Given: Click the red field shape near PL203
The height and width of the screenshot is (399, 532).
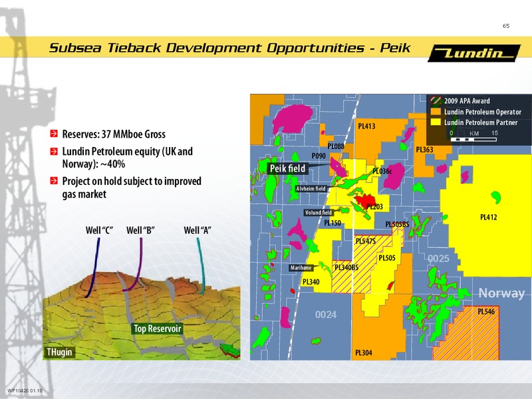Looking at the screenshot, I should (364, 200).
